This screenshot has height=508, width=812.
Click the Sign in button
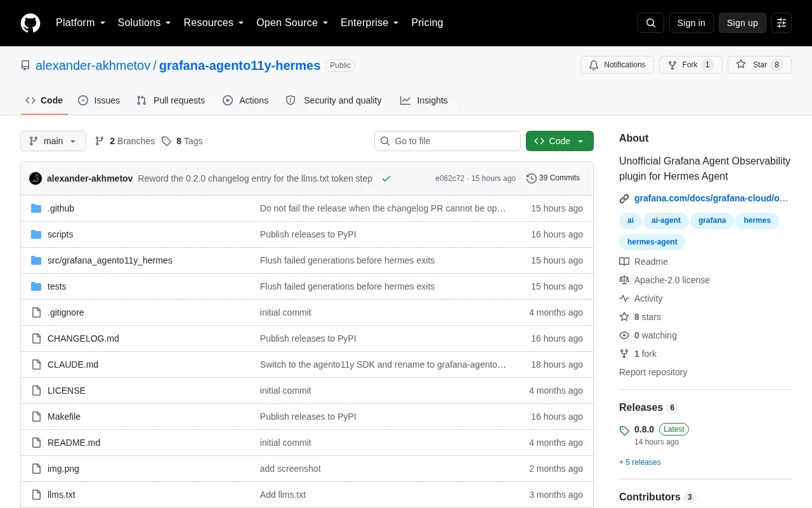691,23
